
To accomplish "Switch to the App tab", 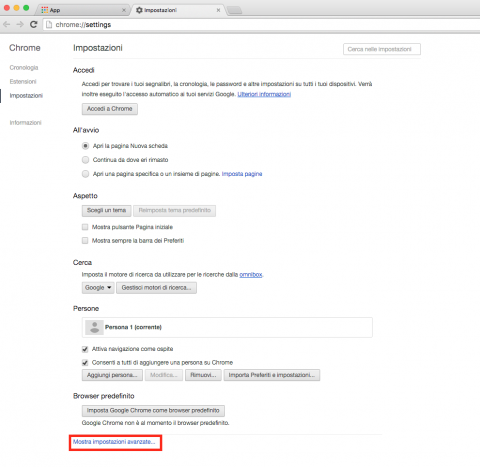I will pos(83,10).
